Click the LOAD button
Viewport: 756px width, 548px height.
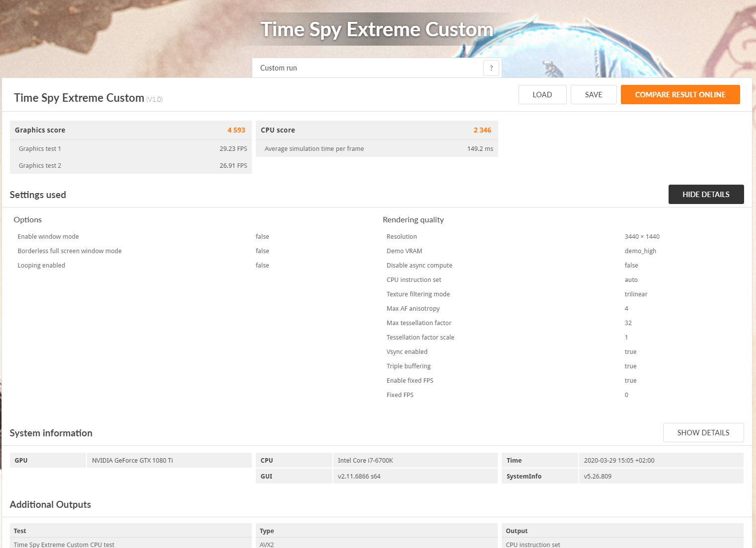tap(542, 95)
